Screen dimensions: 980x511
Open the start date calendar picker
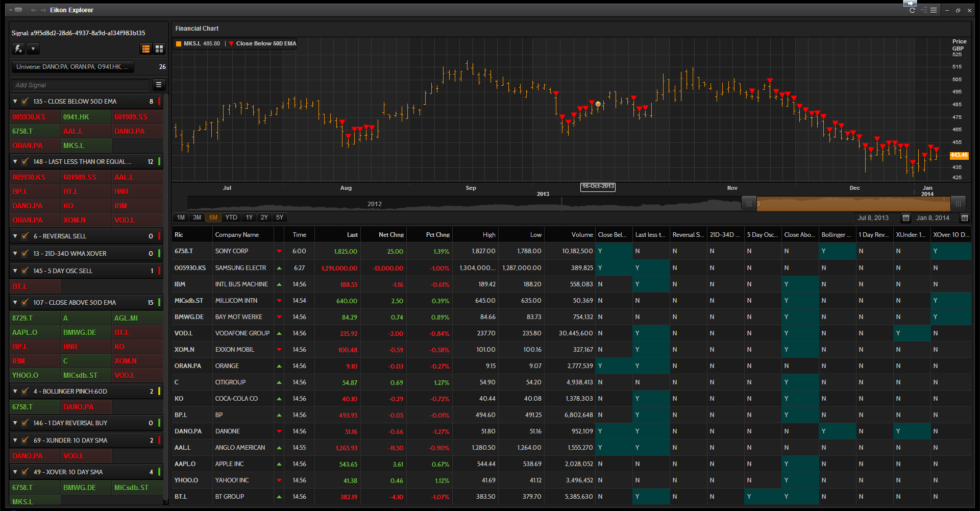click(x=906, y=218)
